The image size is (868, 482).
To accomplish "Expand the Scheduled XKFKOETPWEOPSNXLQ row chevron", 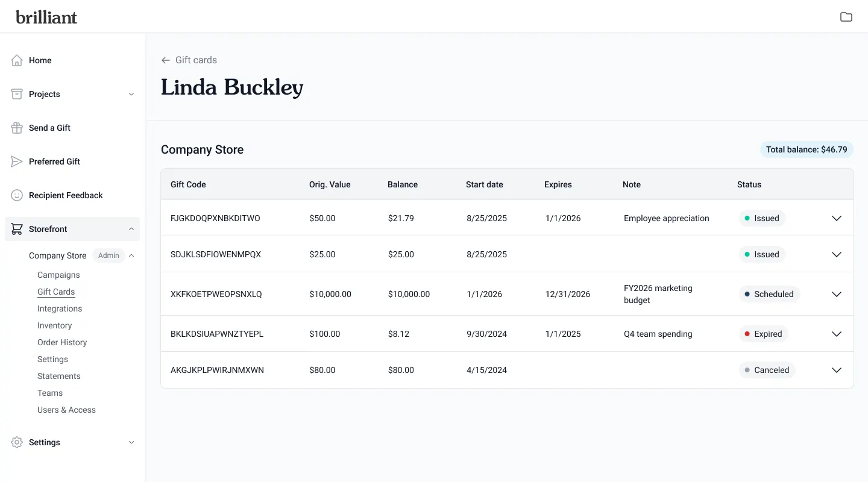I will pos(837,294).
